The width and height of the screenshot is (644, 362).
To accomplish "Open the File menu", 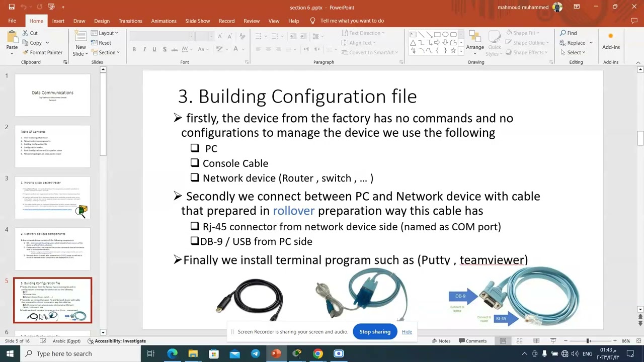I will click(x=12, y=21).
